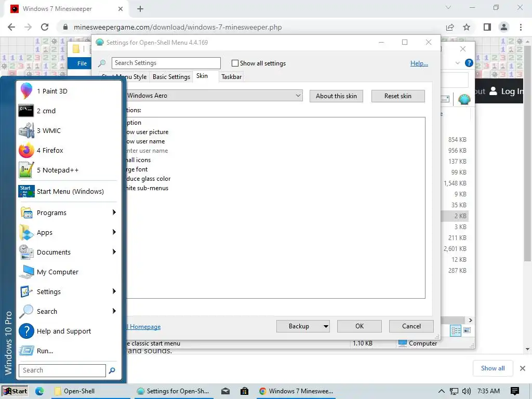
Task: Open File menu in Explorer window
Action: click(82, 63)
